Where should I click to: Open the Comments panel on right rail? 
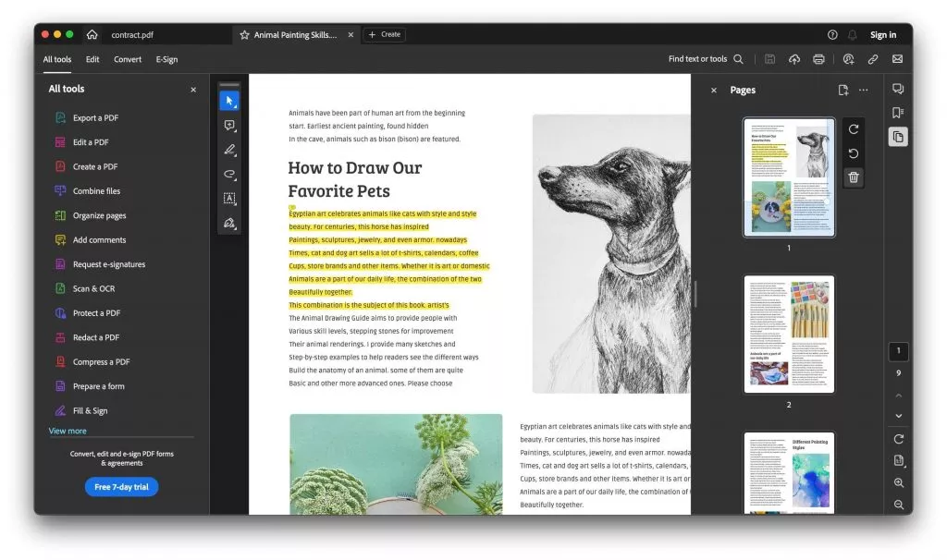tap(896, 89)
